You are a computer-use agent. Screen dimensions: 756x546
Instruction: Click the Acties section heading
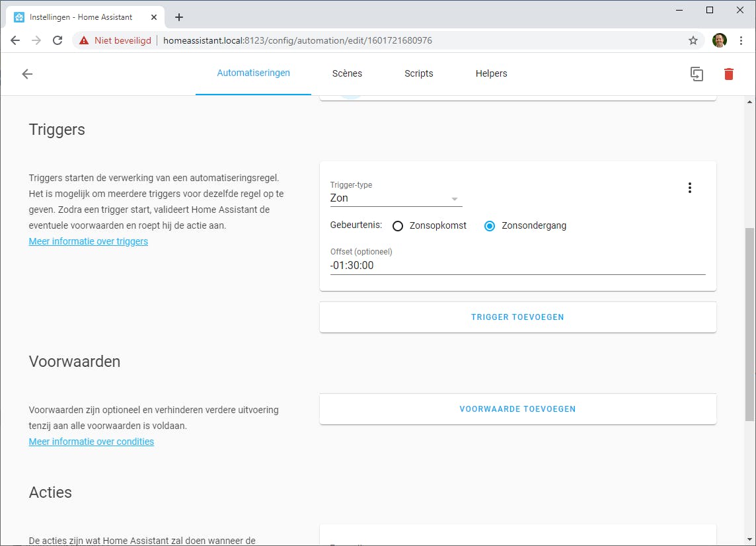tap(50, 492)
